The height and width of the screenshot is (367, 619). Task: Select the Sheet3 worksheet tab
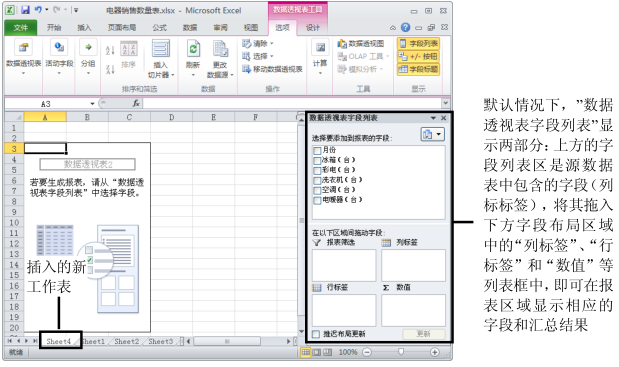point(160,341)
